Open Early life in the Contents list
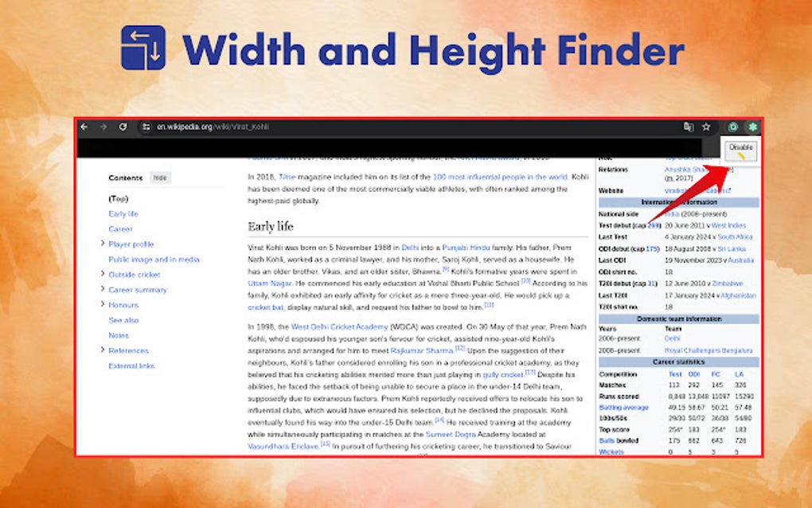 123,214
